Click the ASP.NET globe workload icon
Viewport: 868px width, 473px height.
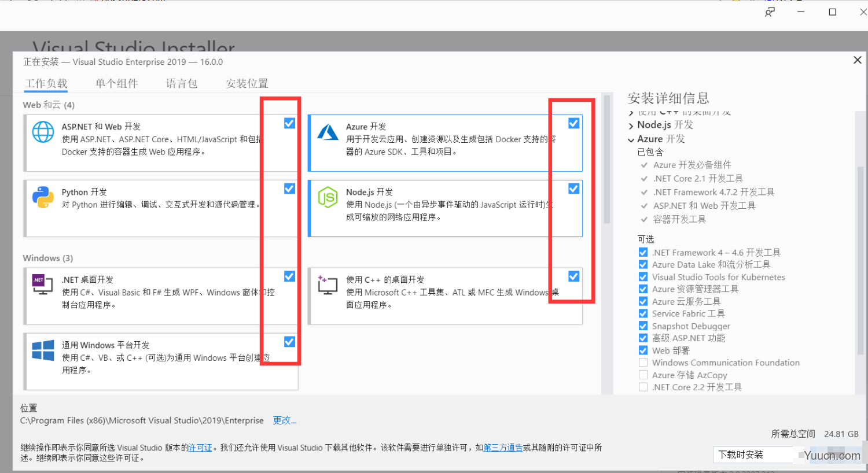(x=43, y=132)
